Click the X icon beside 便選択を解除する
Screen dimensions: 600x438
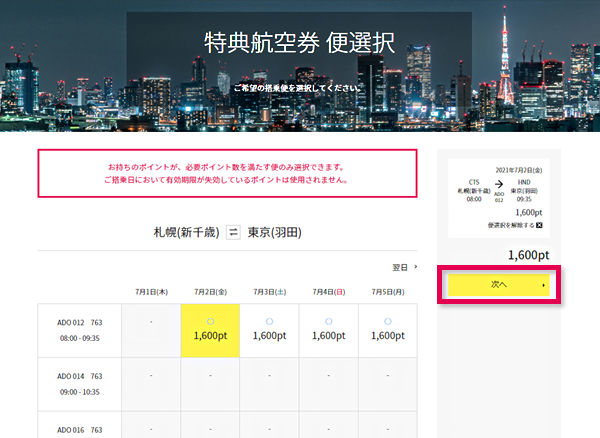coord(539,225)
